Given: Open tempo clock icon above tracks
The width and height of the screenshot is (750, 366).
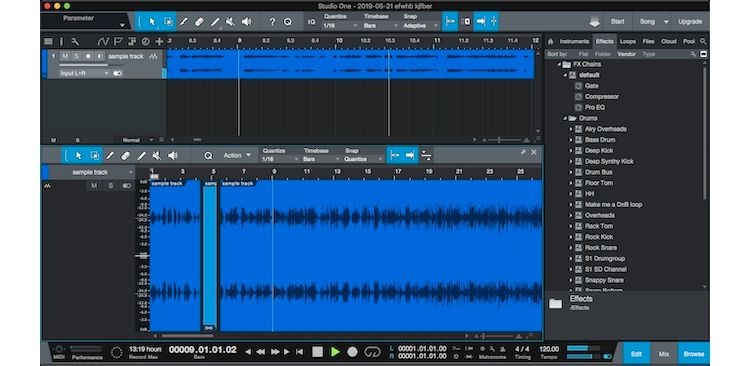Looking at the screenshot, I should click(145, 42).
